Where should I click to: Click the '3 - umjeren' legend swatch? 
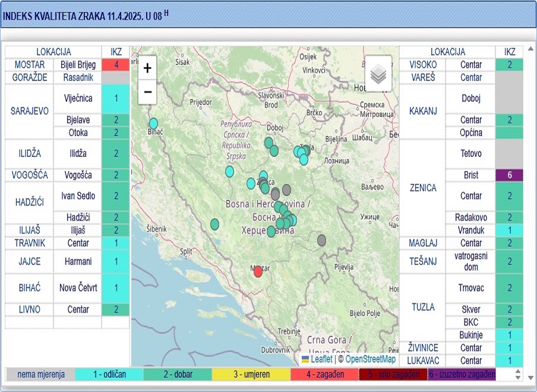click(251, 374)
